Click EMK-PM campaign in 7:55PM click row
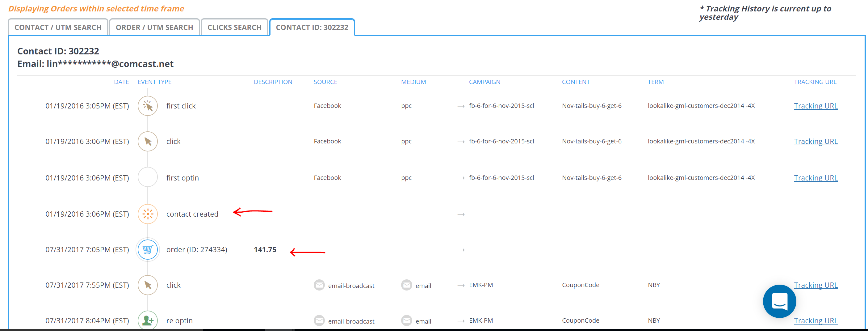 click(481, 285)
